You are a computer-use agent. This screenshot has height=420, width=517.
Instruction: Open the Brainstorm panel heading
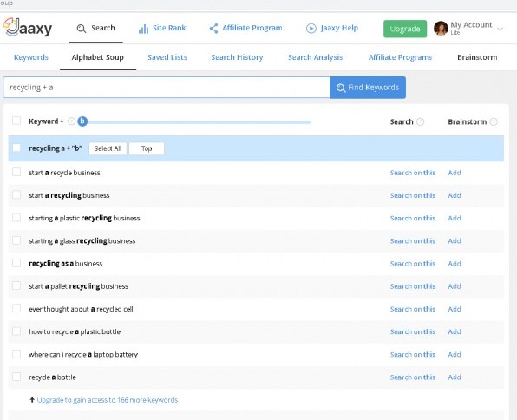click(x=477, y=57)
